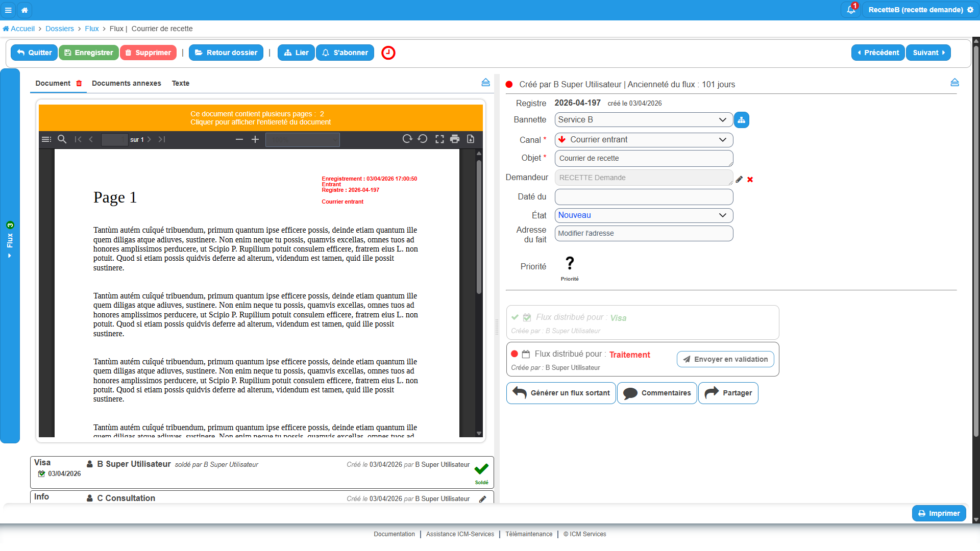980x551 pixels.
Task: Toggle PDF viewer sidebar panel
Action: click(x=46, y=139)
